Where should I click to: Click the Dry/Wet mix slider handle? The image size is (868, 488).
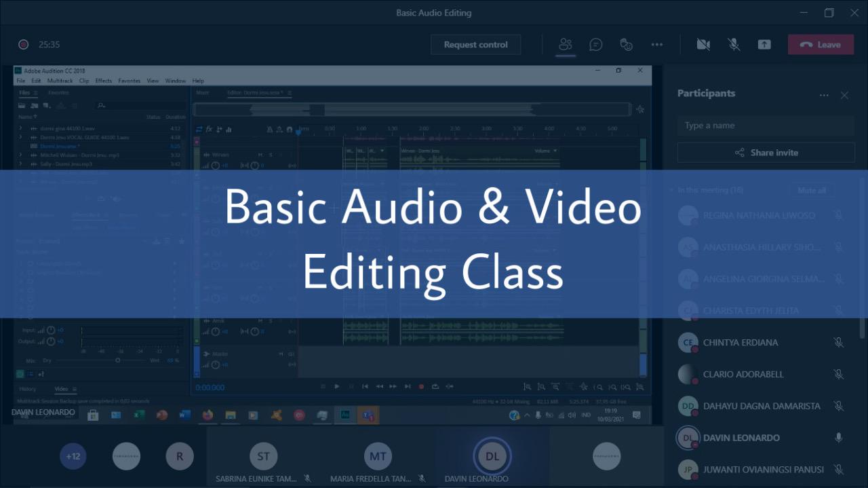tap(118, 360)
